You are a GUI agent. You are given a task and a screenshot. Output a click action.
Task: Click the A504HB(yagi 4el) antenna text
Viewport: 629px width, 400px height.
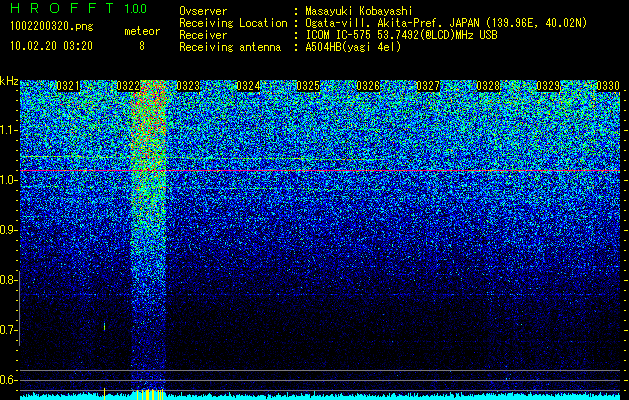[x=353, y=47]
